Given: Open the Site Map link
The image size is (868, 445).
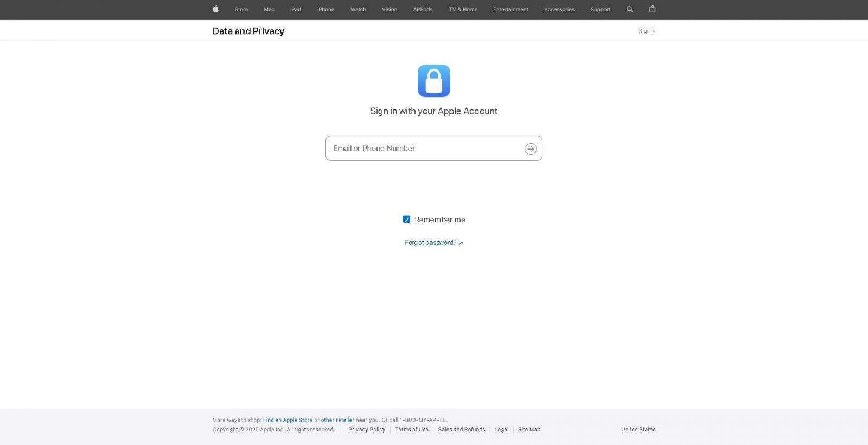Looking at the screenshot, I should click(529, 429).
